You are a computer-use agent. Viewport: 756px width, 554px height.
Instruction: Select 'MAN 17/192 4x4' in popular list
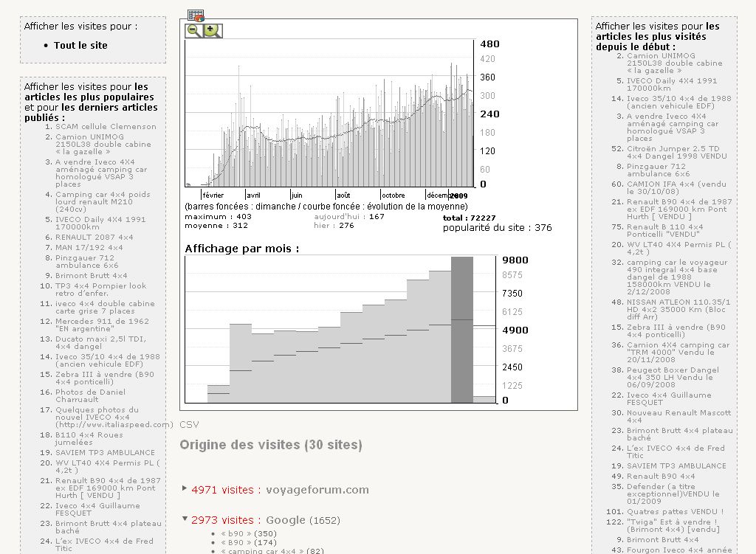[89, 248]
